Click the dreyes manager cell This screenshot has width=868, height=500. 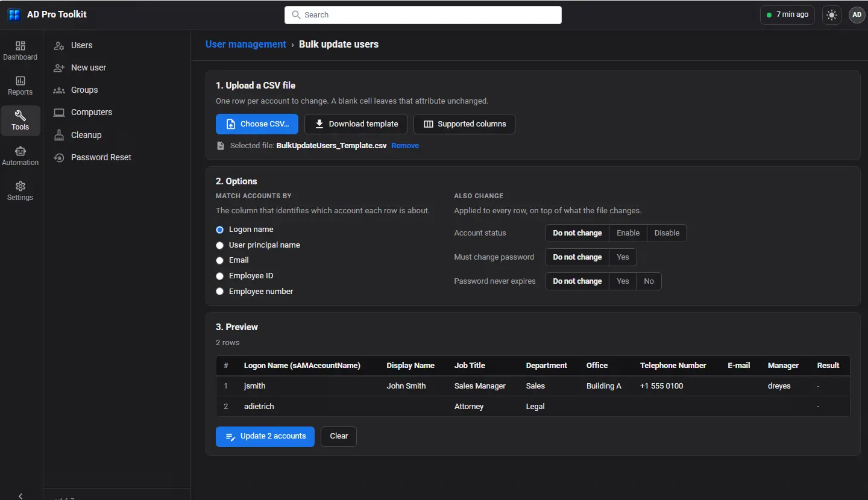(x=779, y=386)
